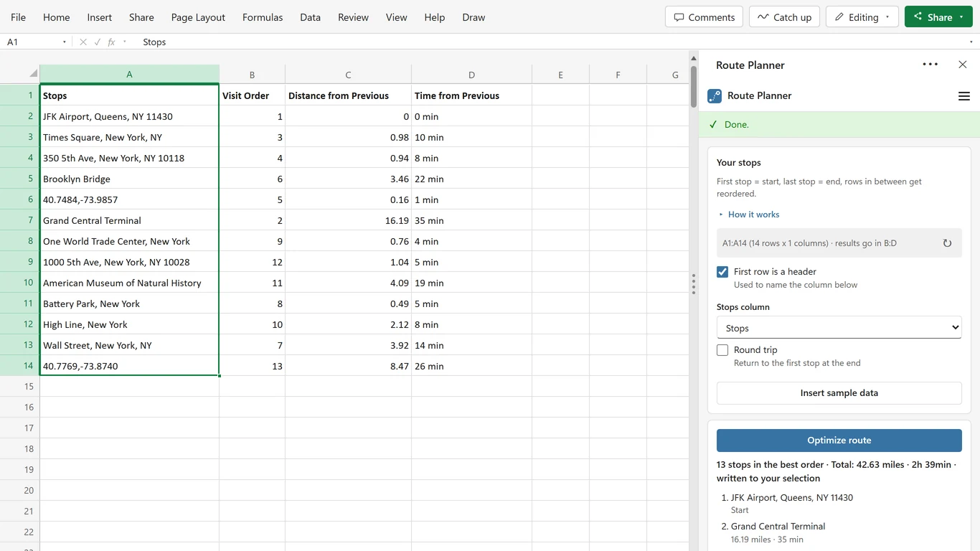
Task: Open the Draw tab
Action: [473, 17]
